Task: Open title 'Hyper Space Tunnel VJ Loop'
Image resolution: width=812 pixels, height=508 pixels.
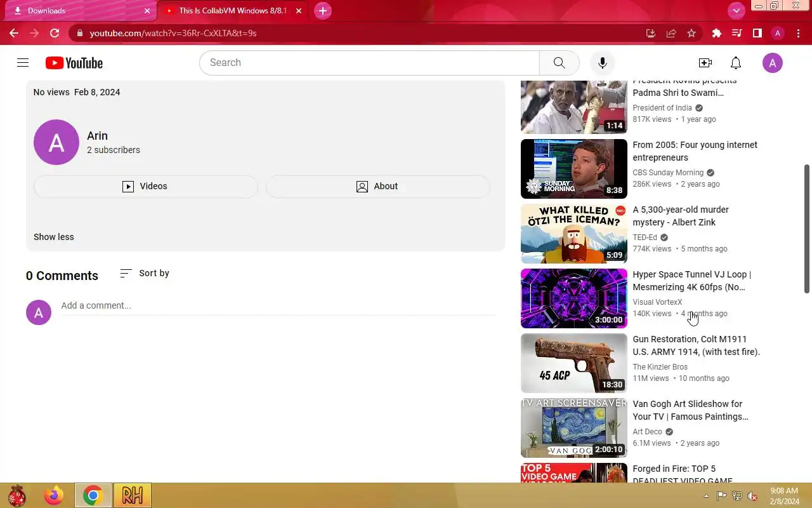Action: (x=692, y=281)
